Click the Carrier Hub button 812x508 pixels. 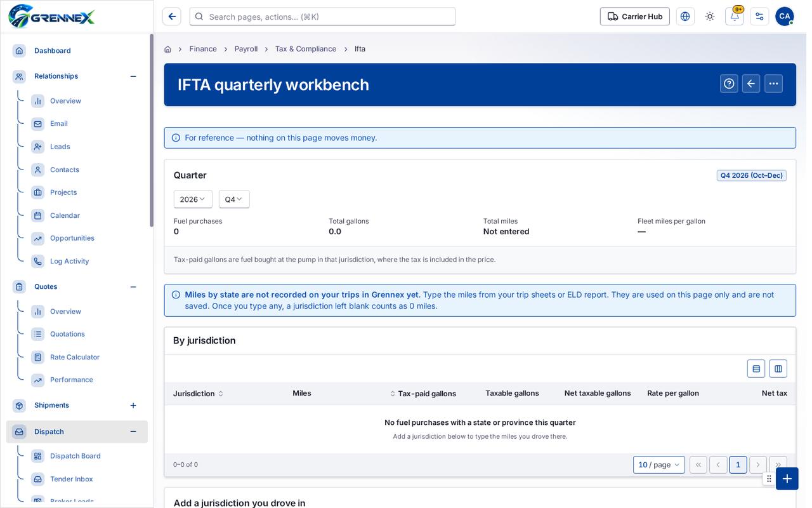[x=635, y=17]
